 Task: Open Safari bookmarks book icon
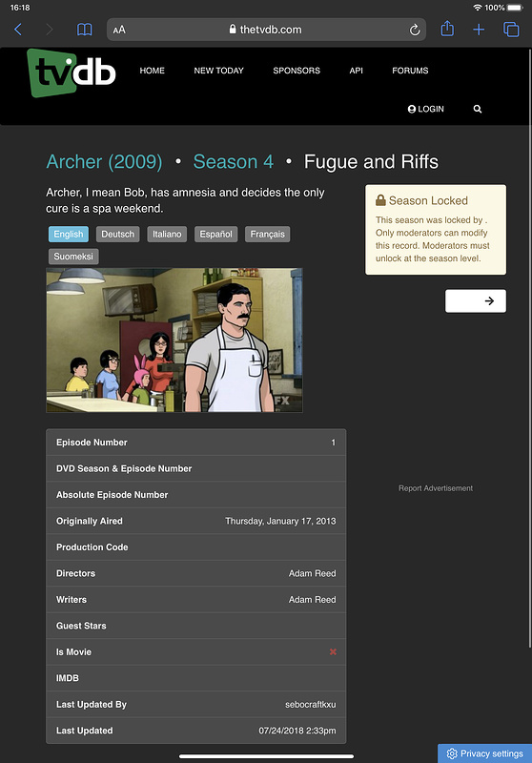coord(85,30)
